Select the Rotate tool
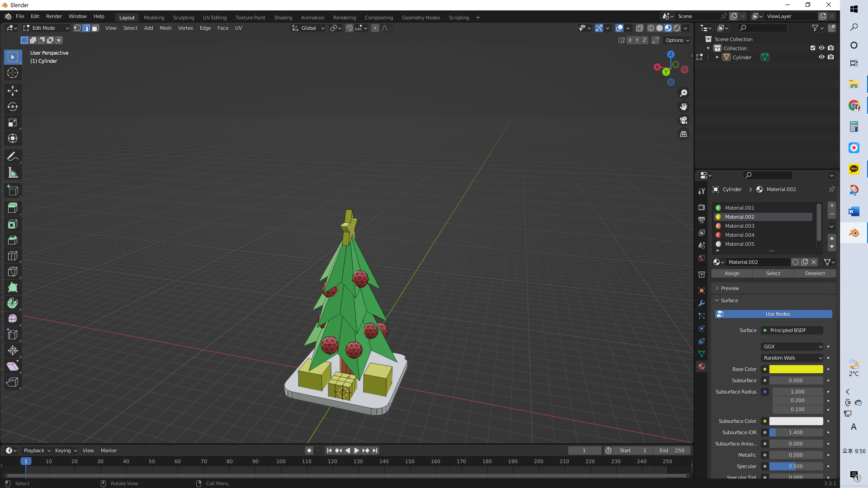 [13, 107]
